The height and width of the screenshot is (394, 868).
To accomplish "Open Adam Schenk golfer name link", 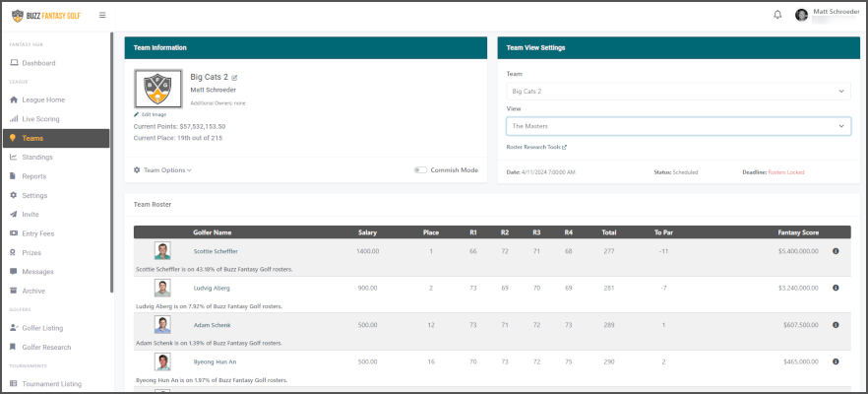I will point(212,325).
